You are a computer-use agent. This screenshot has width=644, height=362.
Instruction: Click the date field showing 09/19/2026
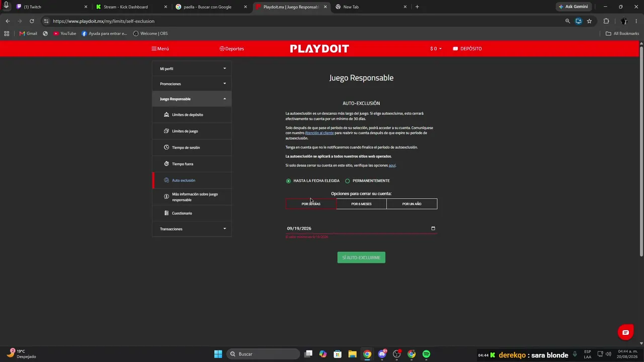coord(361,228)
